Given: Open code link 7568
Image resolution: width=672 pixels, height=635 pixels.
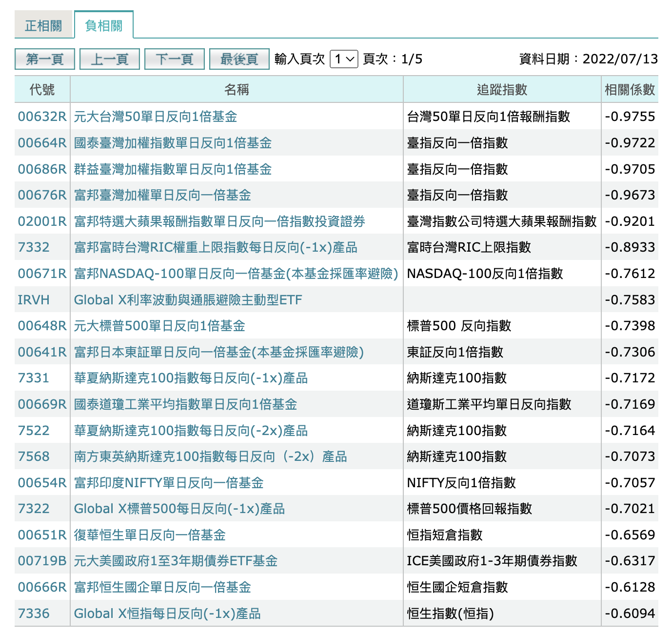Looking at the screenshot, I should pos(34,456).
